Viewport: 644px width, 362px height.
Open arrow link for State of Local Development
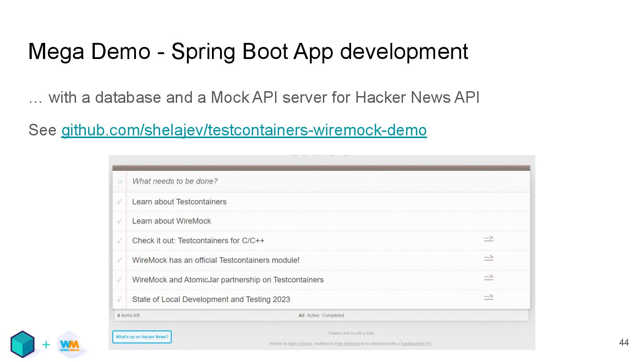[488, 297]
